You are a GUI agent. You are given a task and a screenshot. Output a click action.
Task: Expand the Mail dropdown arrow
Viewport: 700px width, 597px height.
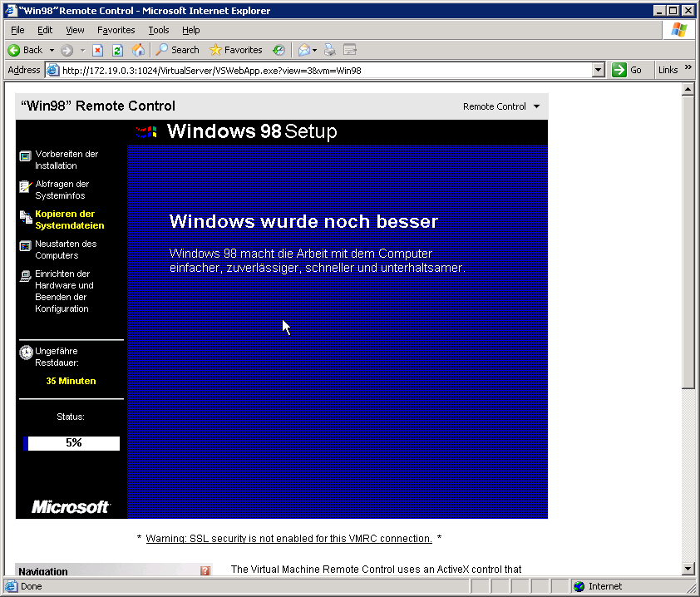click(315, 51)
